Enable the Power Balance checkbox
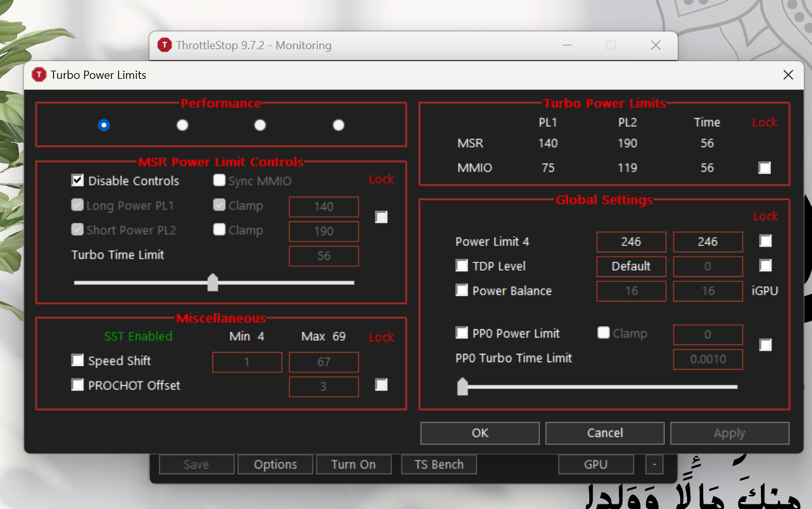Screen dimensions: 812x509 click(x=462, y=290)
